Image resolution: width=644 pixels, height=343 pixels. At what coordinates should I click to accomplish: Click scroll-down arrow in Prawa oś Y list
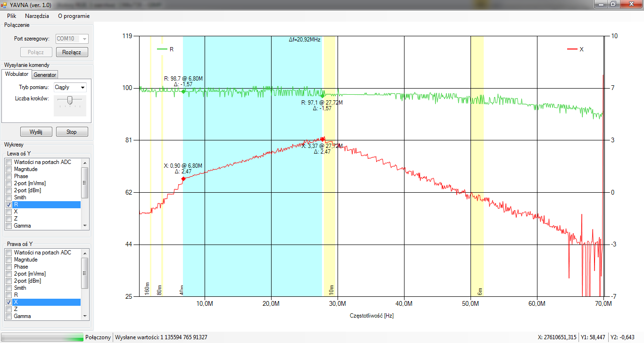(85, 316)
